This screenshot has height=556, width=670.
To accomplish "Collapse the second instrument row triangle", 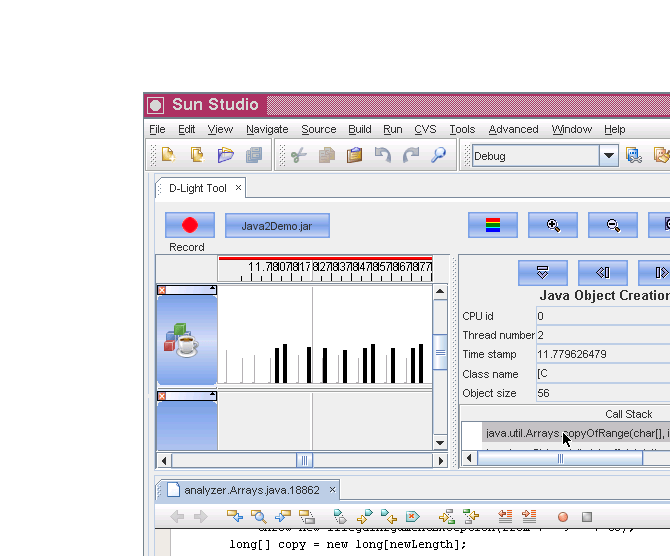I will pyautogui.click(x=212, y=394).
